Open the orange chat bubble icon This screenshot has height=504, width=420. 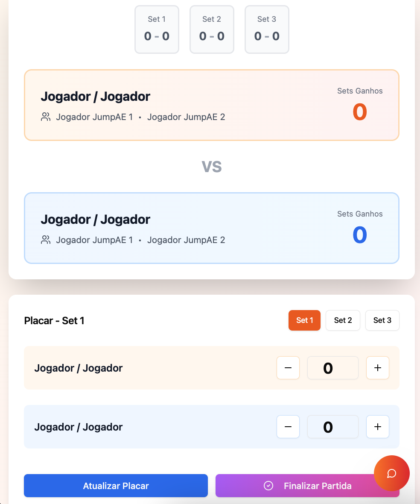(x=391, y=473)
